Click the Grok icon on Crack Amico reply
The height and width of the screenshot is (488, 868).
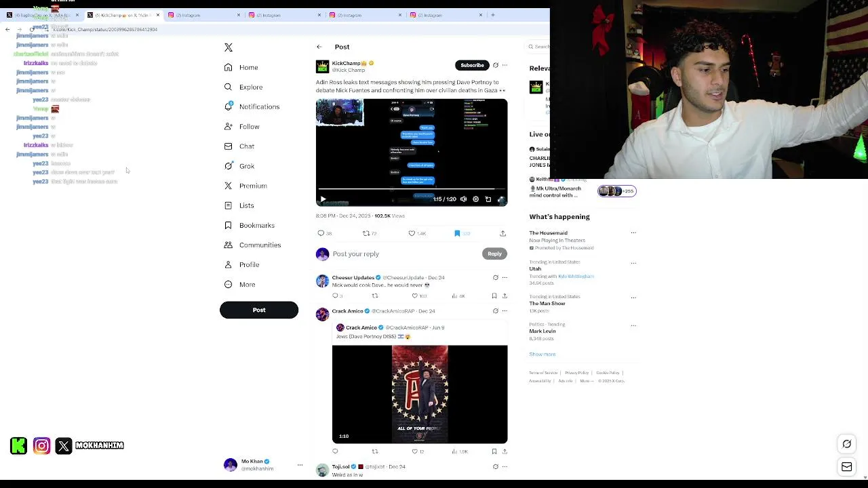(x=495, y=311)
